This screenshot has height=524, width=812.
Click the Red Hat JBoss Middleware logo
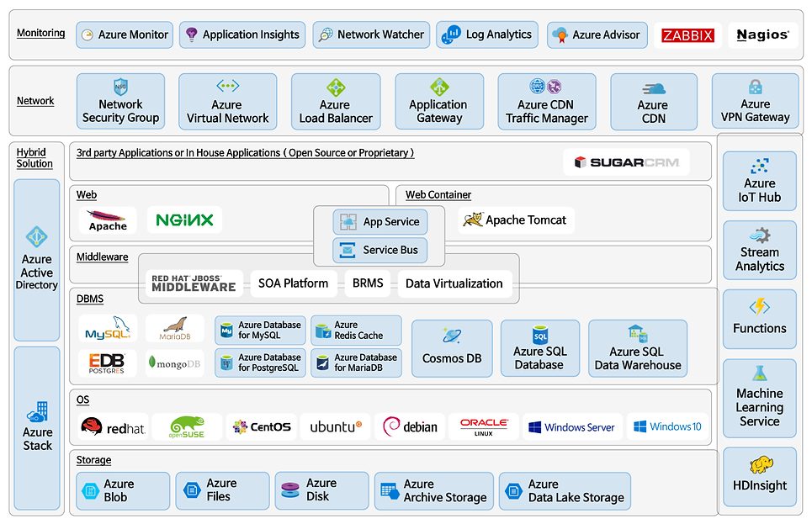[x=194, y=283]
